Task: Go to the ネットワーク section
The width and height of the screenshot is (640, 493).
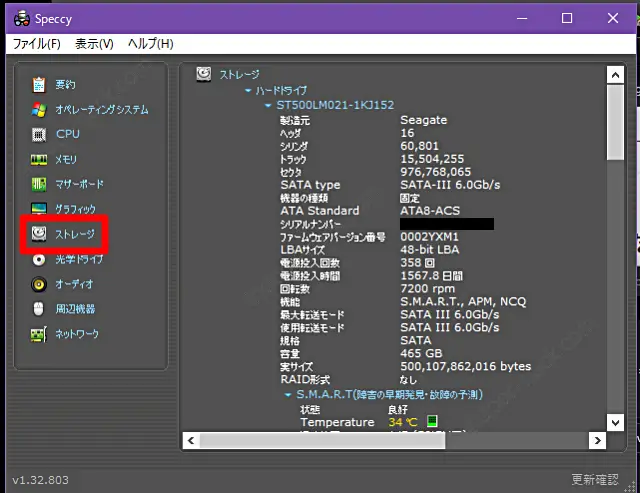Action: [x=77, y=334]
